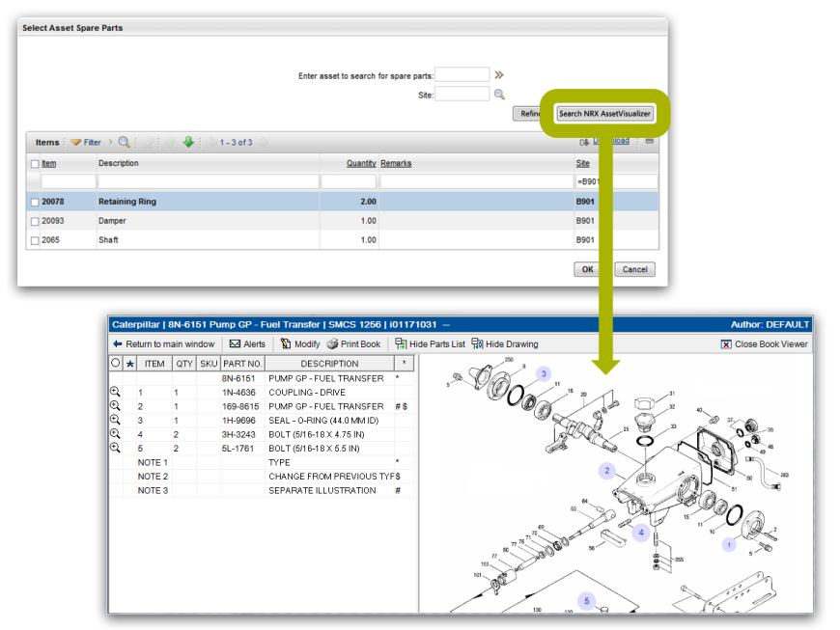
Task: Click the Quantity column filter field
Action: coord(349,181)
